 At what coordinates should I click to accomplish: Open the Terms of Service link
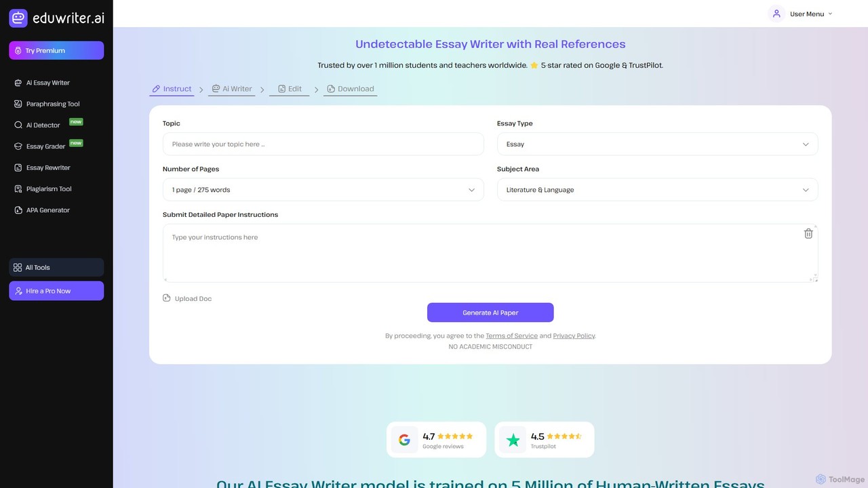tap(511, 336)
